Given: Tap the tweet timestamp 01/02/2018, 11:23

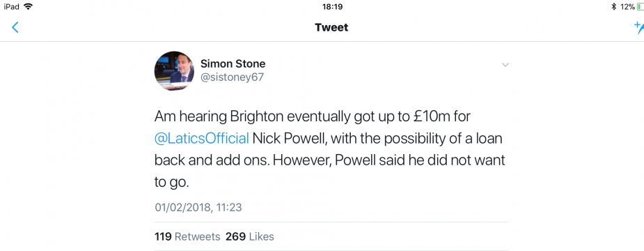Looking at the screenshot, I should (198, 207).
